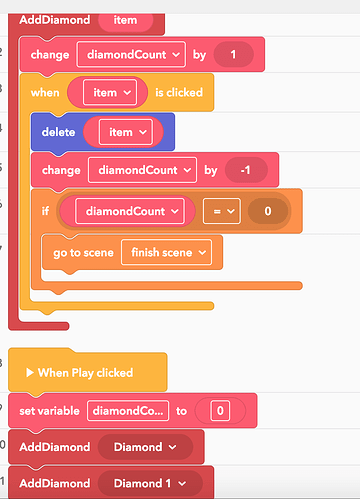Viewport: 360px width, 499px height.
Task: Click the 0 value in set variable
Action: (x=220, y=411)
